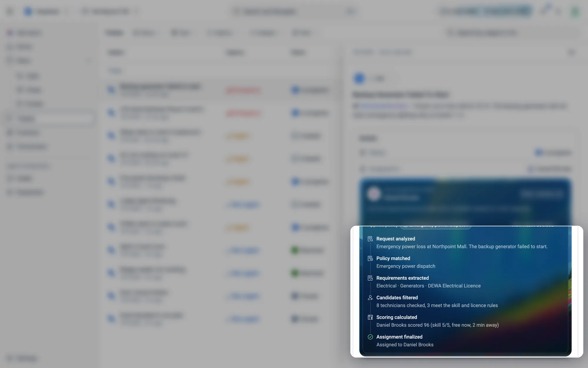
Task: Click the Request analyzed step icon
Action: pos(370,239)
